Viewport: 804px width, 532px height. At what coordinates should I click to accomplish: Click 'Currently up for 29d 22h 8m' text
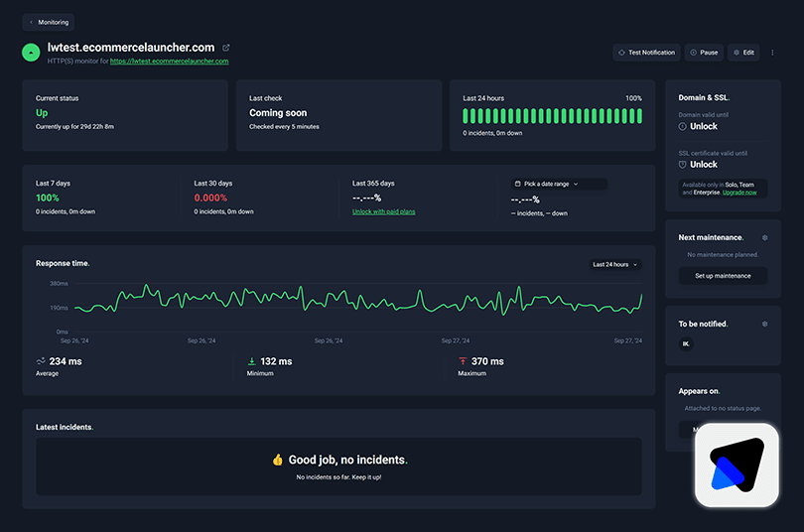click(74, 127)
